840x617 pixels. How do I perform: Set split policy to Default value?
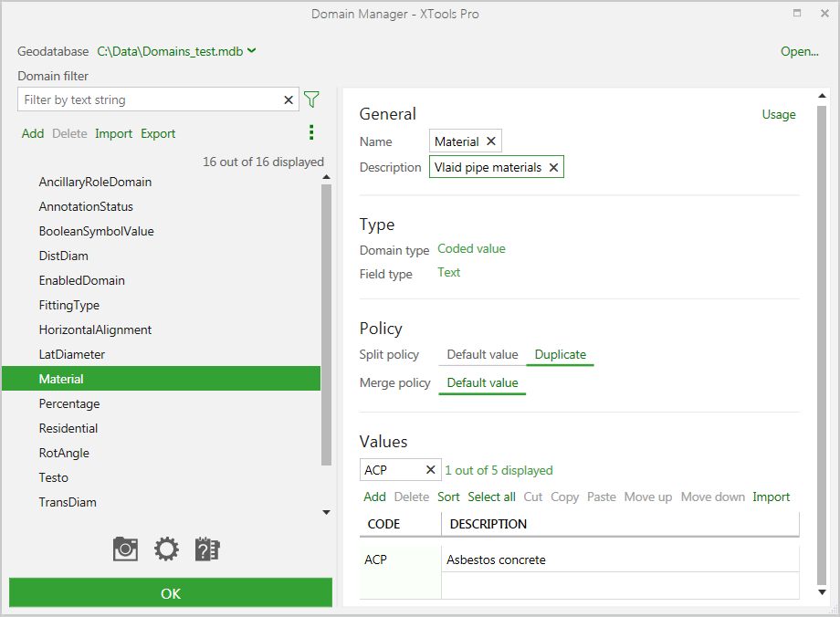point(482,354)
